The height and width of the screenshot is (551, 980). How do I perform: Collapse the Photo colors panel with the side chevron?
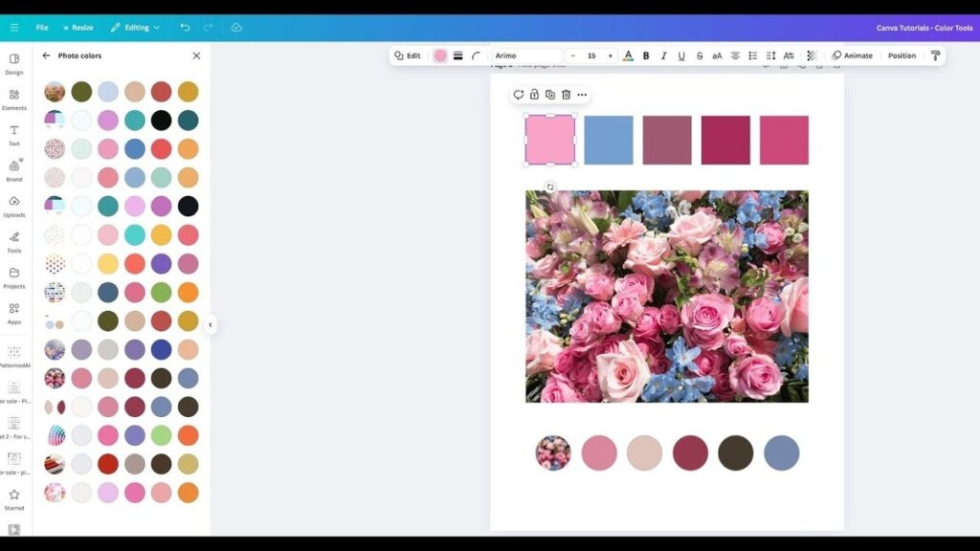tap(211, 324)
